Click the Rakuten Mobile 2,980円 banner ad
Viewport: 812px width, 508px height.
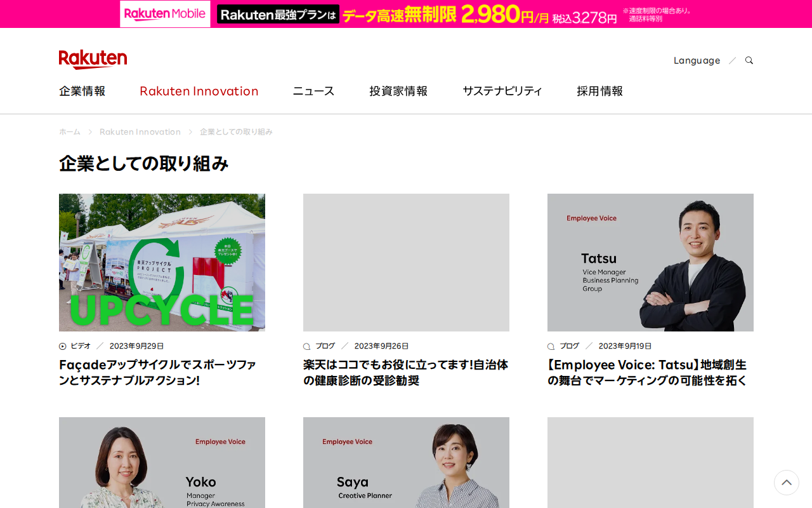click(x=406, y=14)
